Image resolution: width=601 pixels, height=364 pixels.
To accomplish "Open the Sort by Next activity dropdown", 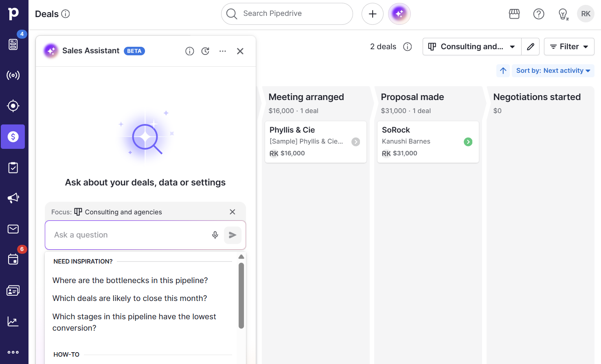I will (553, 70).
